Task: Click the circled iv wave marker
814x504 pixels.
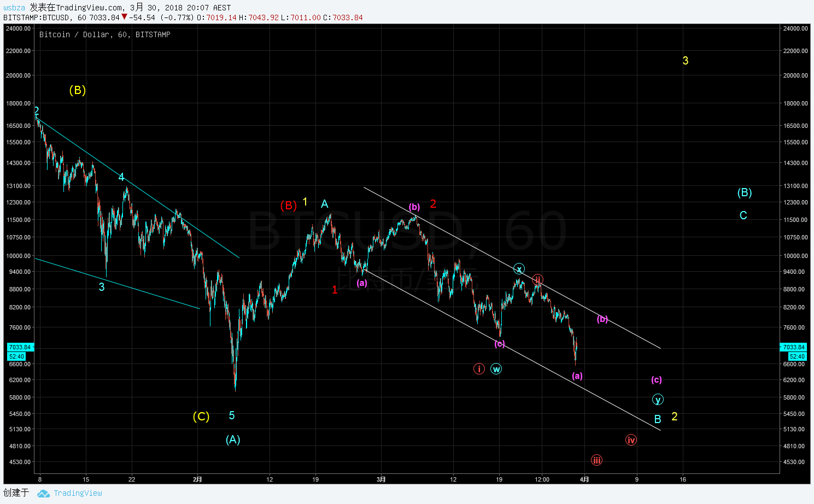Action: pyautogui.click(x=631, y=440)
